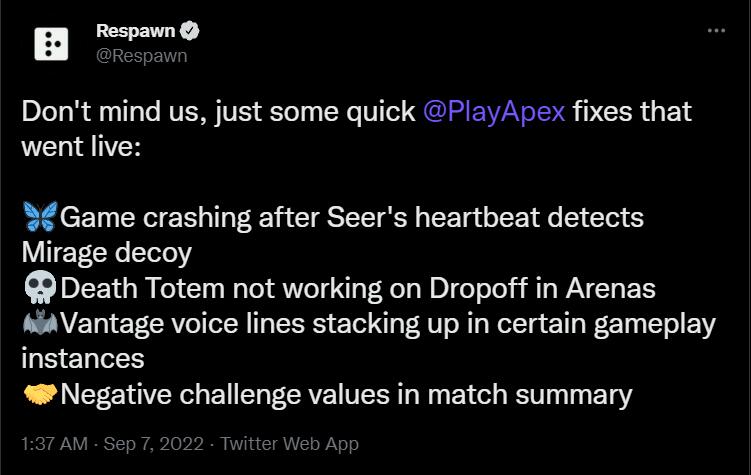Follow the @PlayApex mention link
The height and width of the screenshot is (475, 751).
(x=494, y=110)
